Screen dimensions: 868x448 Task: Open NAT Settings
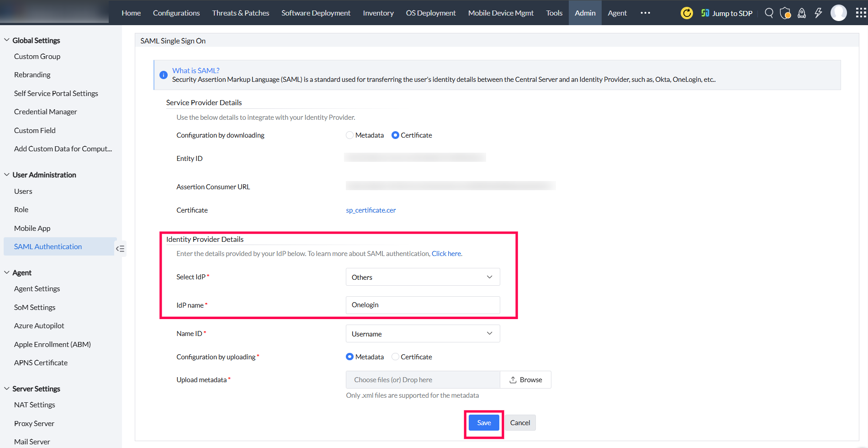click(x=34, y=405)
